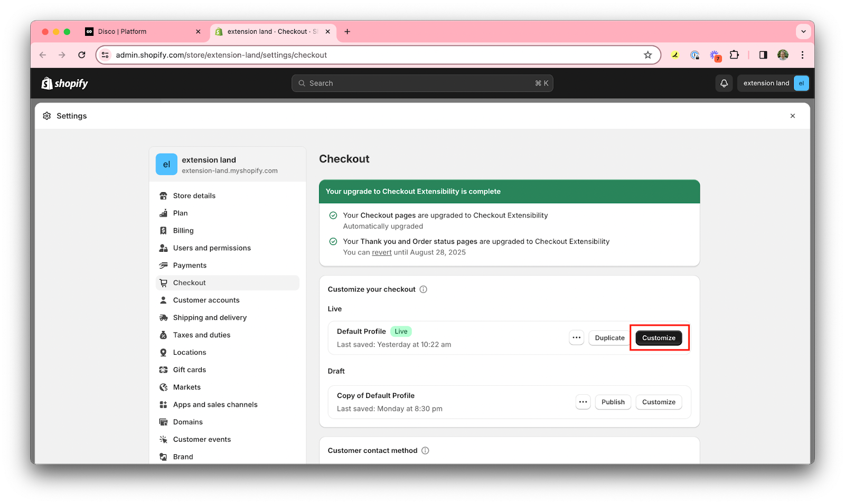Click the Gift cards icon
Screen dimensions: 845x504
pyautogui.click(x=164, y=370)
